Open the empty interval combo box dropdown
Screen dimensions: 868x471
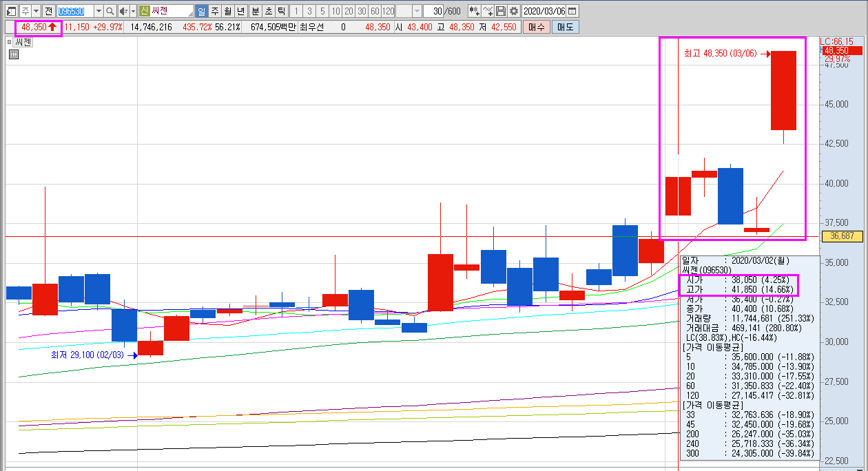tap(417, 11)
